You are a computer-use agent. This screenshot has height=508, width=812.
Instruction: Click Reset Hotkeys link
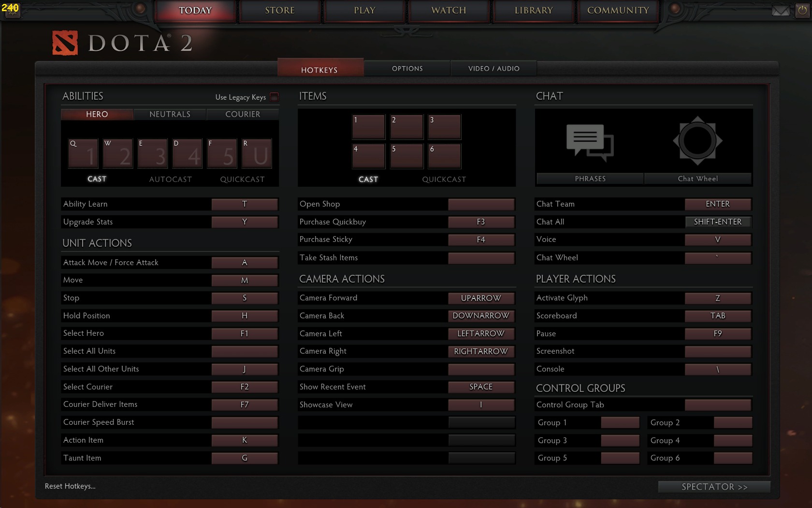pos(70,486)
